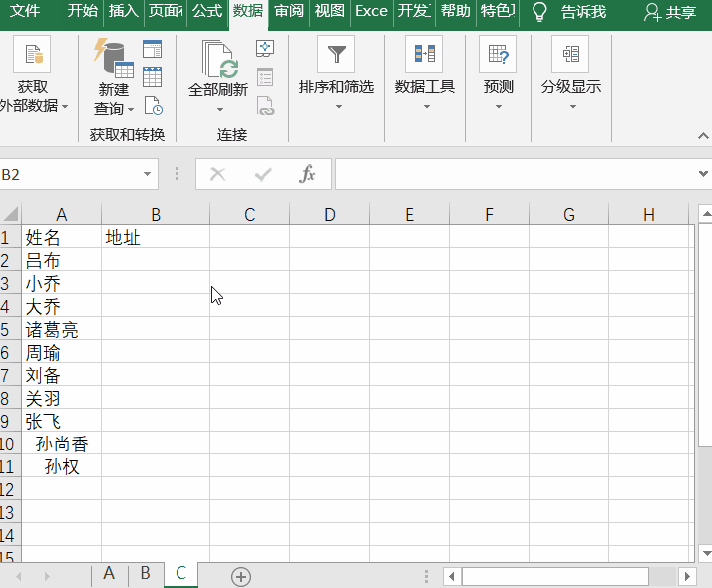Expand Outline dropdown arrow
Screen dimensions: 712x588
point(573,107)
